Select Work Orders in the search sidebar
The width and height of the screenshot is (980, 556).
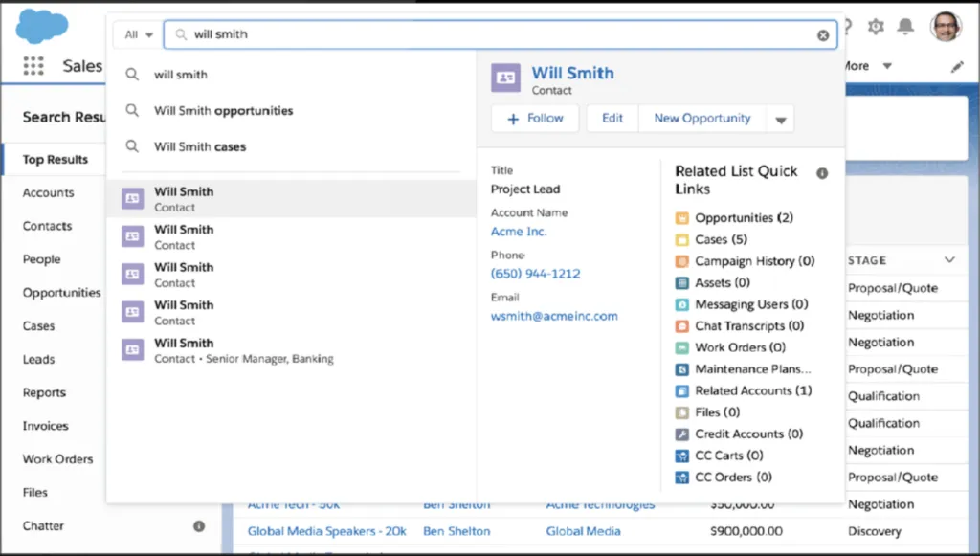click(x=57, y=459)
